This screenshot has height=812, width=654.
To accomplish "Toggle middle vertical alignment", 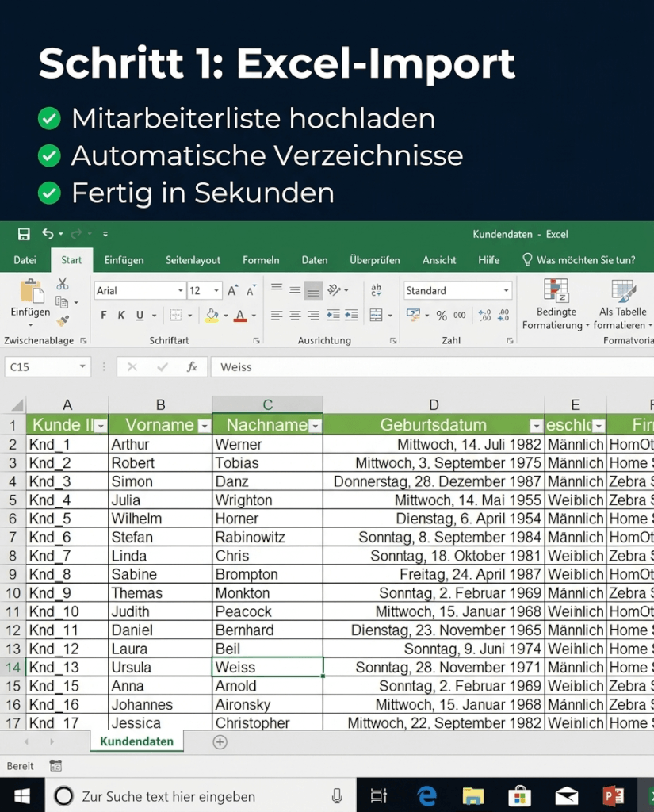I will pyautogui.click(x=295, y=289).
